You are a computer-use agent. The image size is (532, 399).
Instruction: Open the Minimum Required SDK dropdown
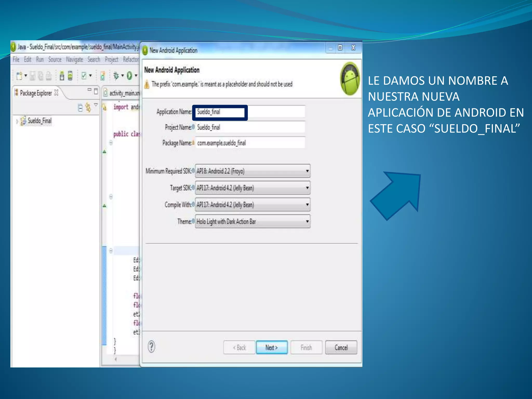click(x=252, y=171)
